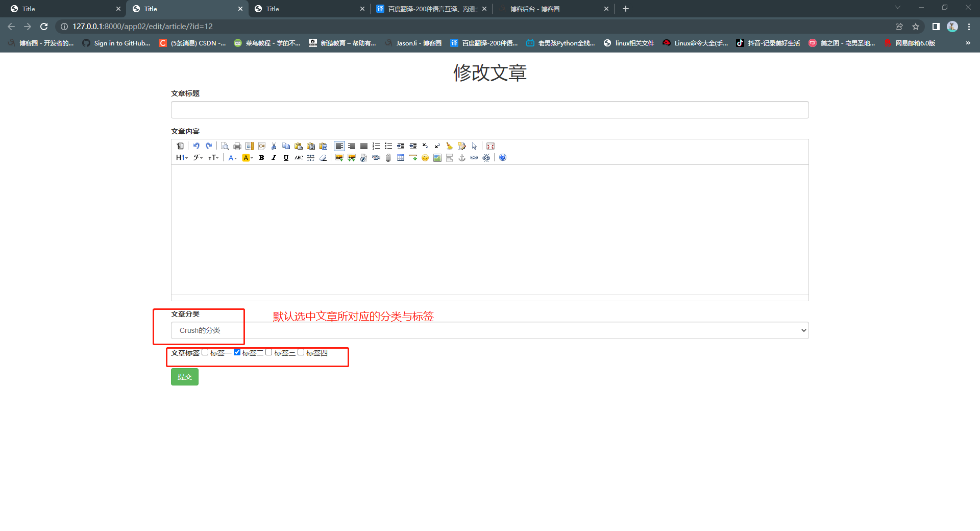Check the 标签三 checkbox
The width and height of the screenshot is (980, 531).
(269, 352)
